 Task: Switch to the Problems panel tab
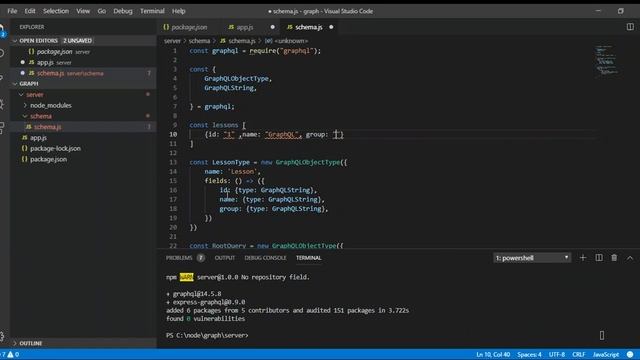coord(179,258)
